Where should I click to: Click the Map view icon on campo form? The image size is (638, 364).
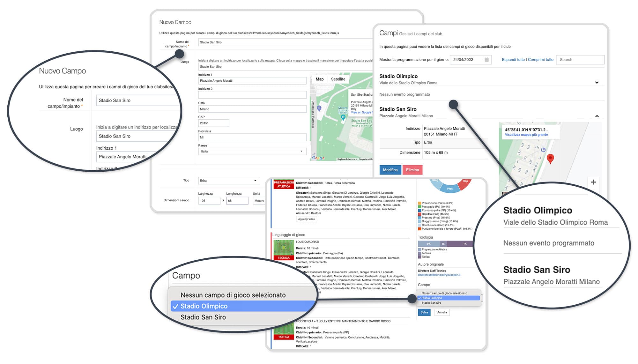point(319,78)
